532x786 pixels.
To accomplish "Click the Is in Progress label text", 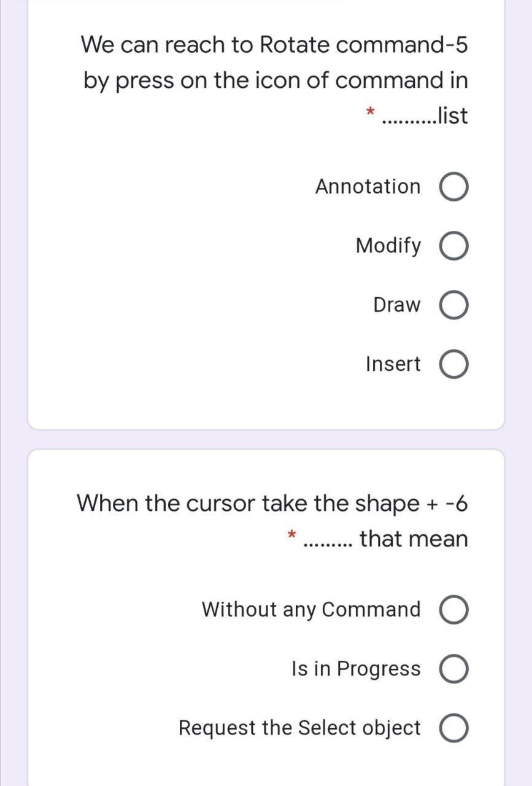I will (x=356, y=669).
